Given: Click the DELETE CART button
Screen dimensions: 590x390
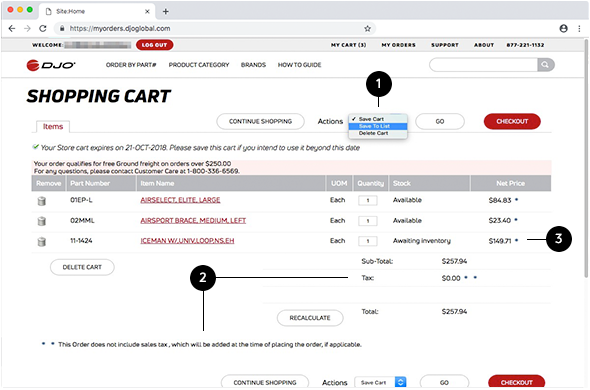Looking at the screenshot, I should point(82,267).
